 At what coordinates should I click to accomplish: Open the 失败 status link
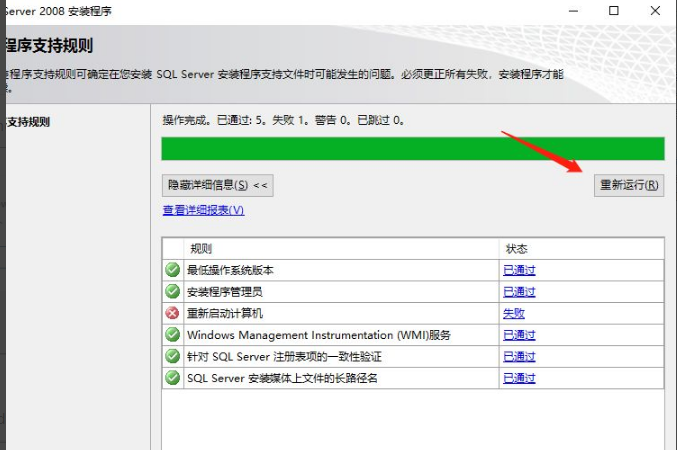click(x=514, y=313)
